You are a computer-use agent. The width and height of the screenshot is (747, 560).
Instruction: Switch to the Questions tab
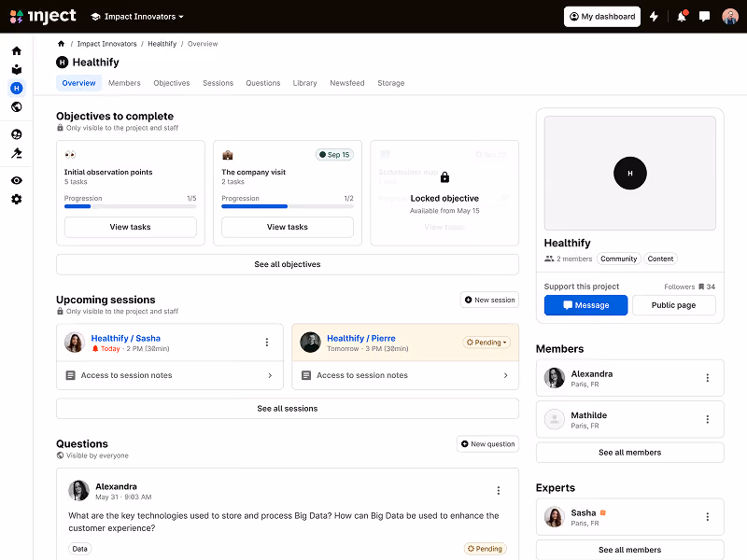tap(263, 83)
